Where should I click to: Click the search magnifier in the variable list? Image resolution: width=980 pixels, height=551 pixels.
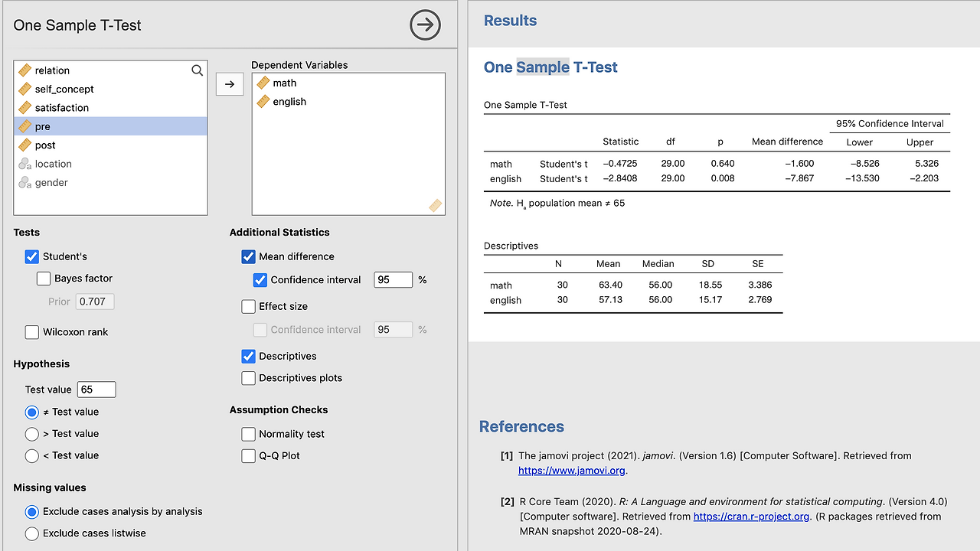coord(197,70)
